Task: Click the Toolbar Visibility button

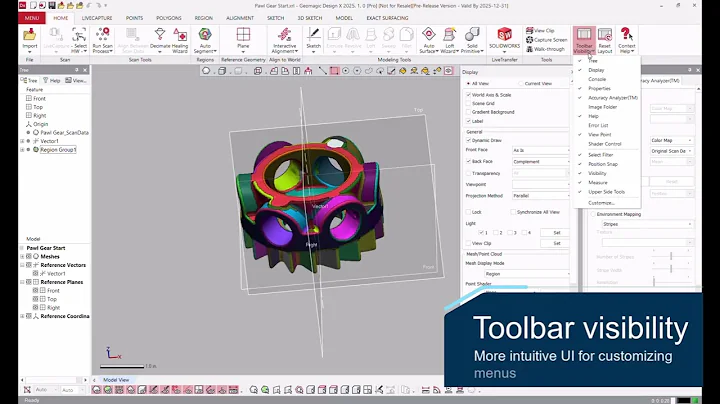Action: coord(584,40)
